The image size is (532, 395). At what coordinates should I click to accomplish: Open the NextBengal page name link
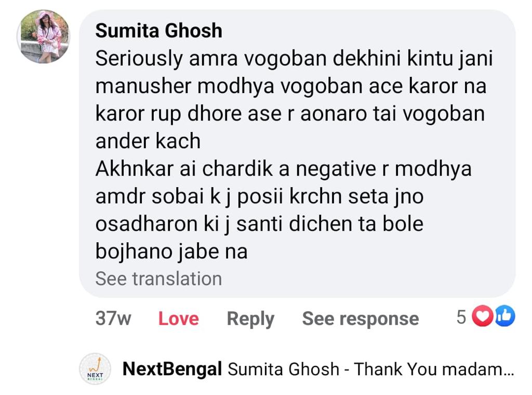(x=172, y=370)
